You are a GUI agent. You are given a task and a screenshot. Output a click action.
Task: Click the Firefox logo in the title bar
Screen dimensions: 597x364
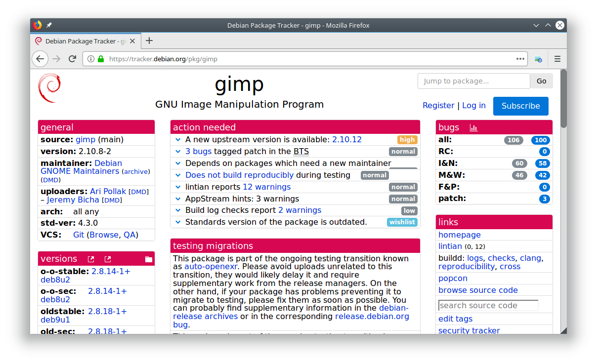[37, 25]
